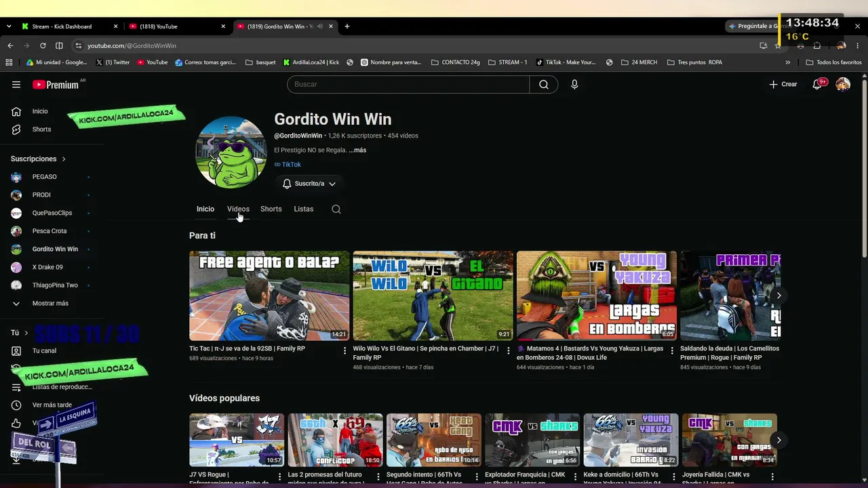Play the Free Agent o Bala thumbnail video
The width and height of the screenshot is (868, 488).
click(x=269, y=296)
